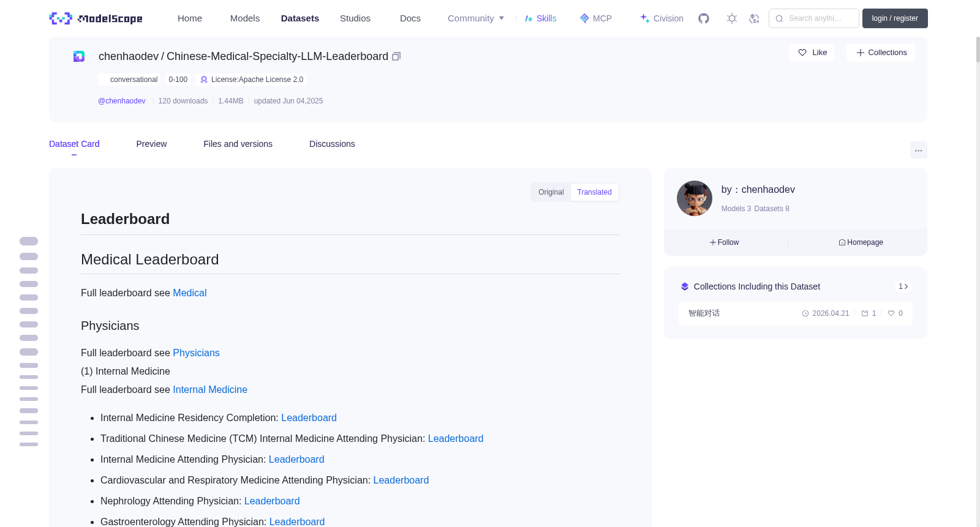Open the three-dot more options menu
Screen dimensions: 980x527
[x=918, y=150]
